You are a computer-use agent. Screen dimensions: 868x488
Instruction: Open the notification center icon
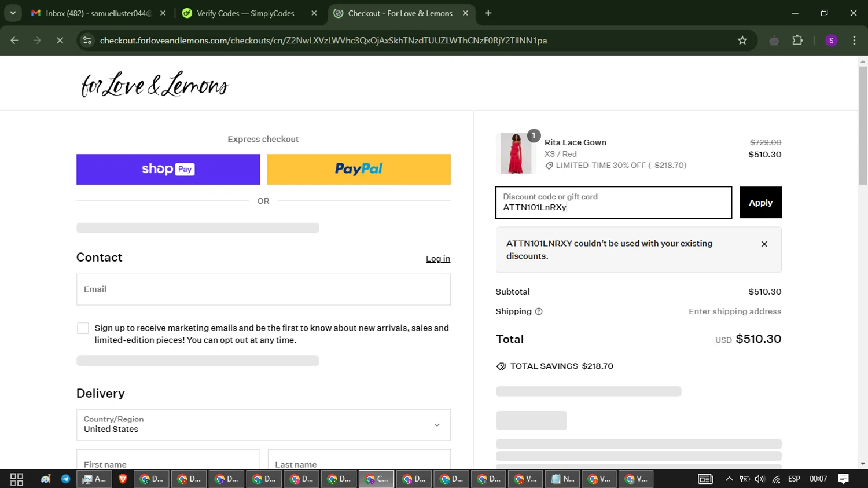[844, 479]
